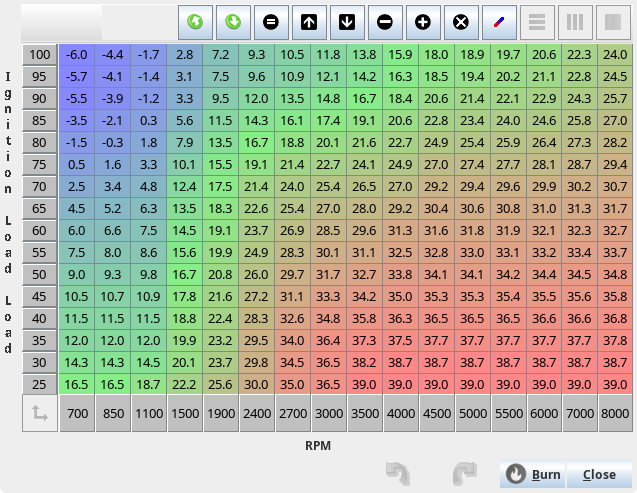Click the black down-arrow decrement icon

tap(346, 21)
